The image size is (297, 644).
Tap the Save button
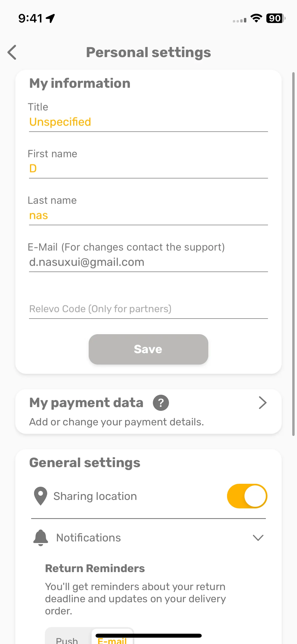[148, 349]
